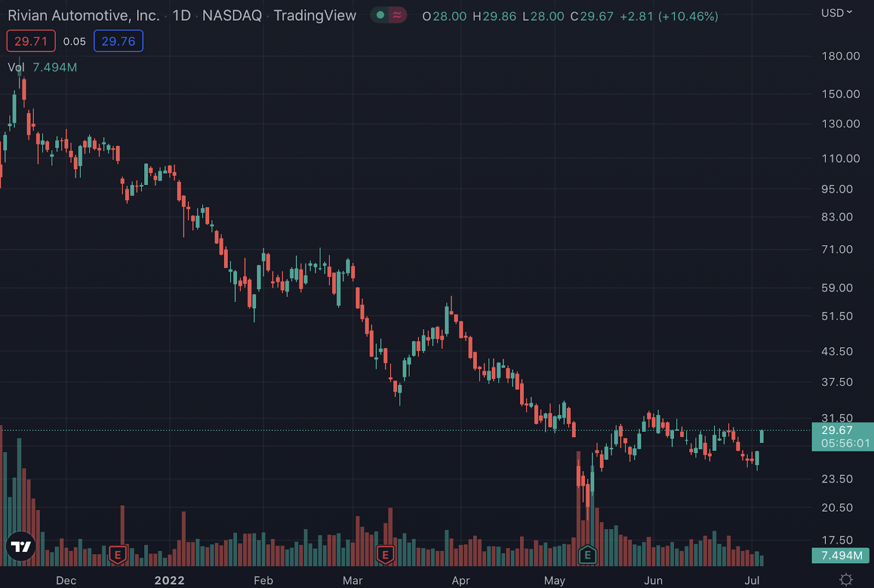Click the 71.00 price axis label
This screenshot has height=588, width=874.
pos(837,250)
